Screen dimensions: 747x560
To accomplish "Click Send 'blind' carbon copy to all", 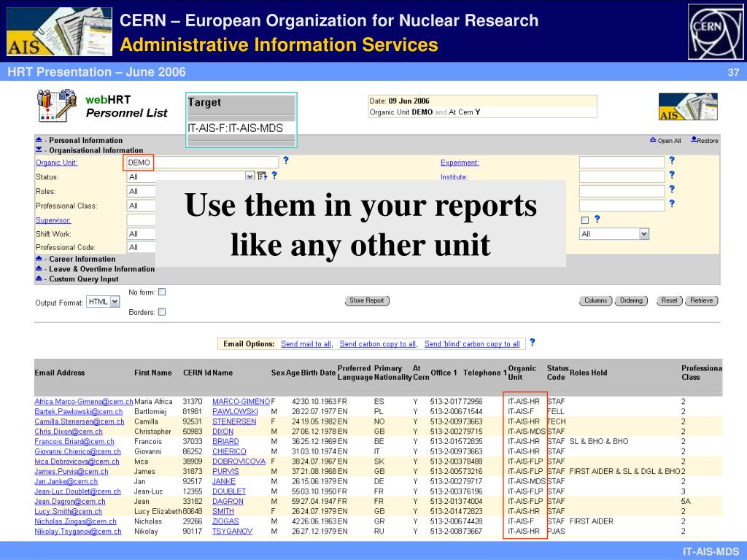I will point(472,344).
